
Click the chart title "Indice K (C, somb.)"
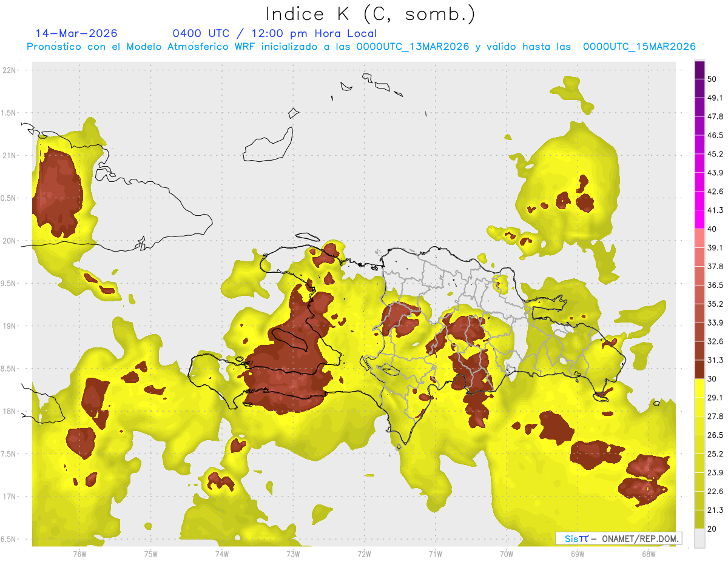[x=370, y=13]
